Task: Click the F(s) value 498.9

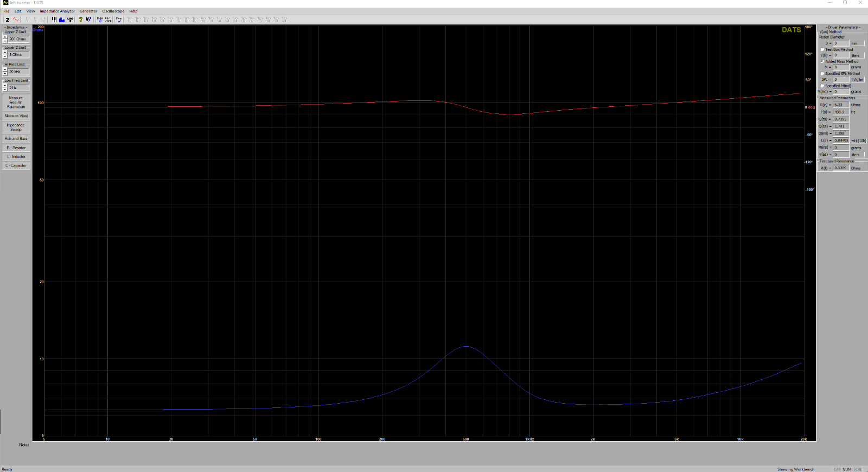Action: pyautogui.click(x=841, y=112)
